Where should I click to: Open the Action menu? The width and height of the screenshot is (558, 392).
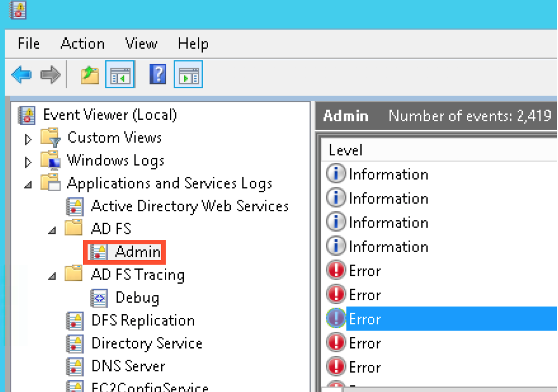[83, 44]
